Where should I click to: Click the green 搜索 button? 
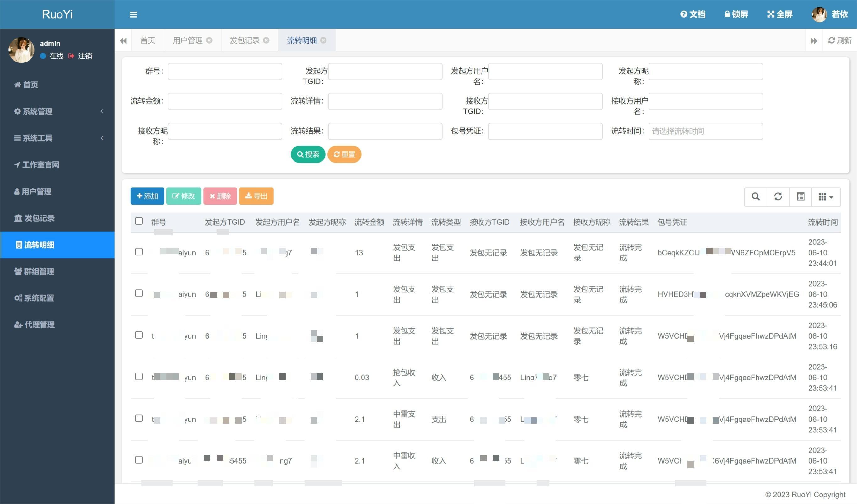click(x=308, y=154)
